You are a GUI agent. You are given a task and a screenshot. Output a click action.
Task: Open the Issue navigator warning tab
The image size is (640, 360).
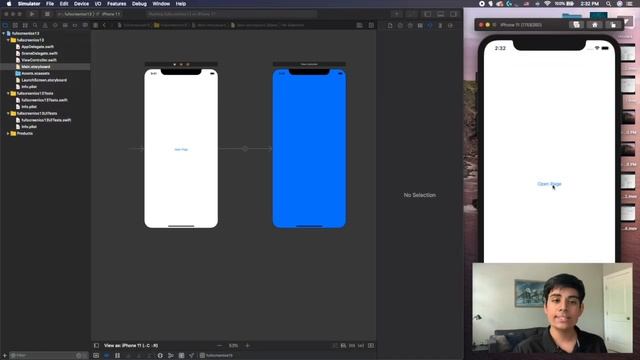(45, 25)
